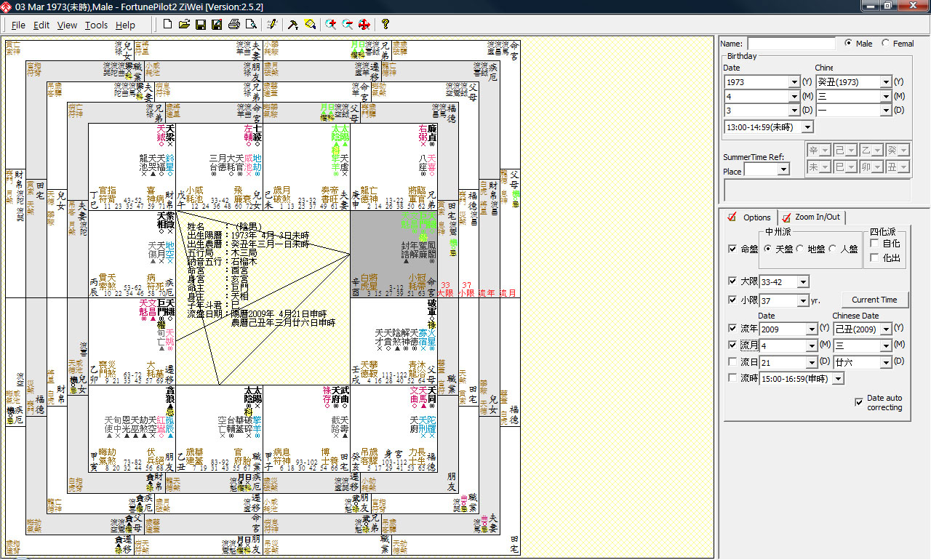The image size is (931, 560).
Task: Click the Name input field
Action: (x=791, y=44)
